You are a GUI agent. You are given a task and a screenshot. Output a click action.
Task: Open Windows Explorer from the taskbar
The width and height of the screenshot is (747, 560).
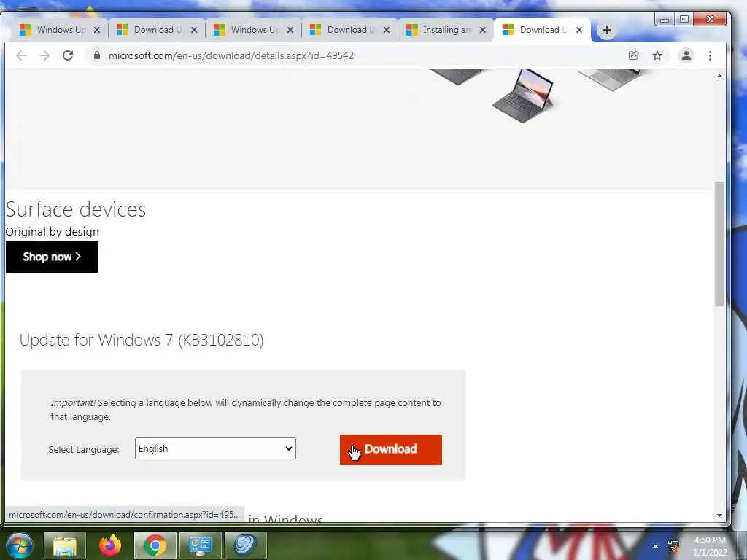(65, 545)
